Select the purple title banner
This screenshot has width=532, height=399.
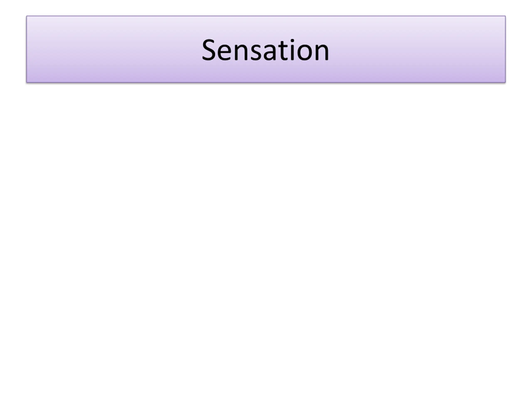pos(266,49)
